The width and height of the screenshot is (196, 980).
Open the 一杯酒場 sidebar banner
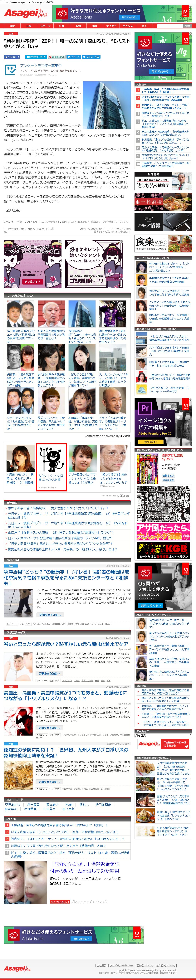click(x=163, y=201)
